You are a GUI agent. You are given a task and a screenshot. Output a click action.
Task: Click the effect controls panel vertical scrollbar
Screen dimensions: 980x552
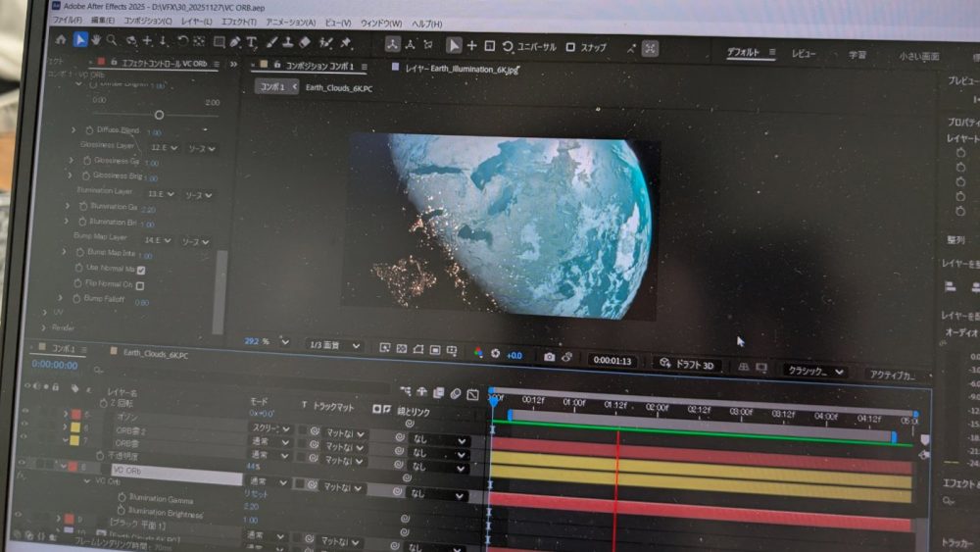[219, 291]
